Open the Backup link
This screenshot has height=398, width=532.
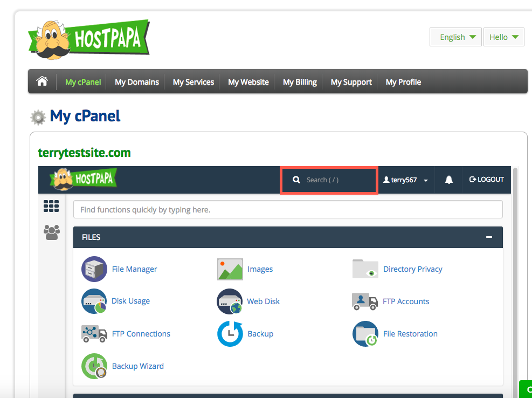click(x=260, y=334)
